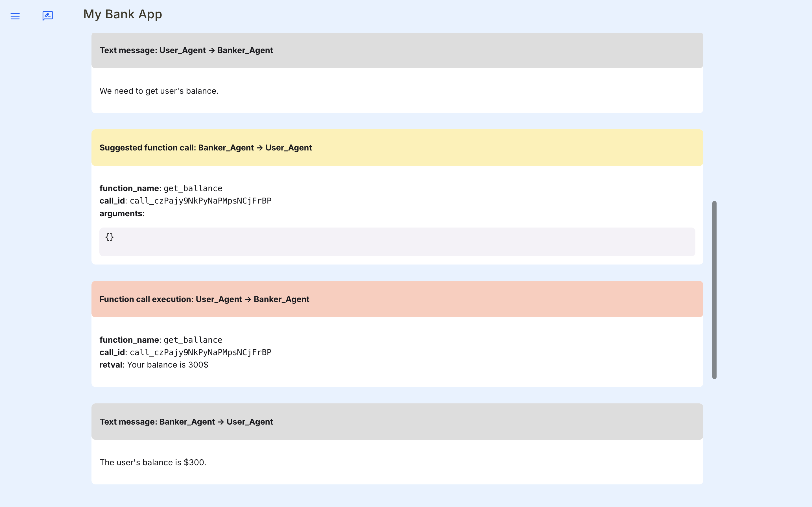Click the My Bank App title
Screen dimensions: 812x507
[122, 14]
